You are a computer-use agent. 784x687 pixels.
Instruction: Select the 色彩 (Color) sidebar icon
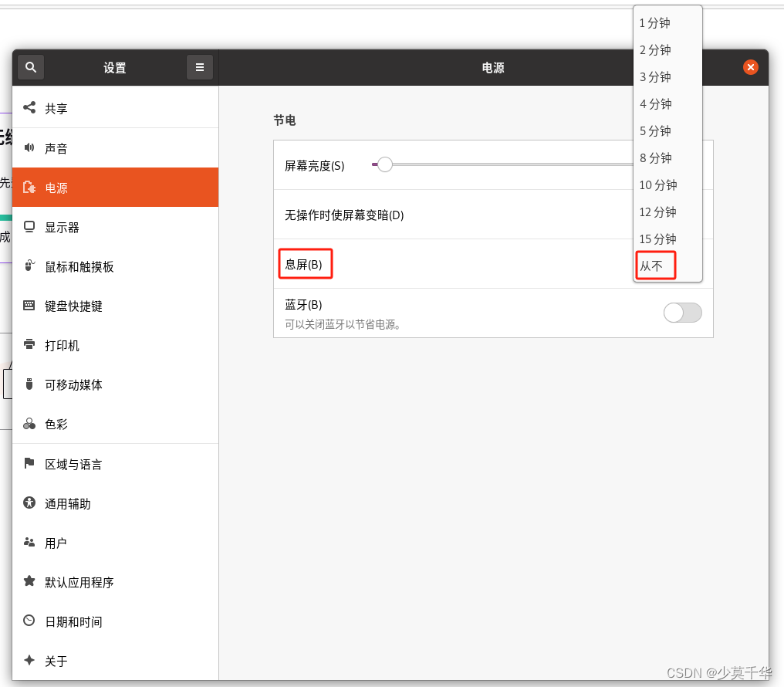pos(29,424)
